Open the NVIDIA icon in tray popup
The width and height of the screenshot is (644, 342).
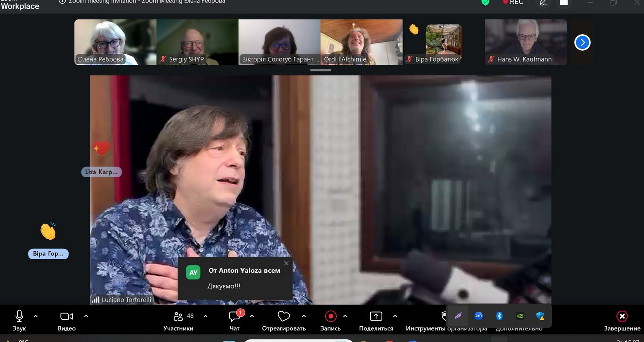520,316
